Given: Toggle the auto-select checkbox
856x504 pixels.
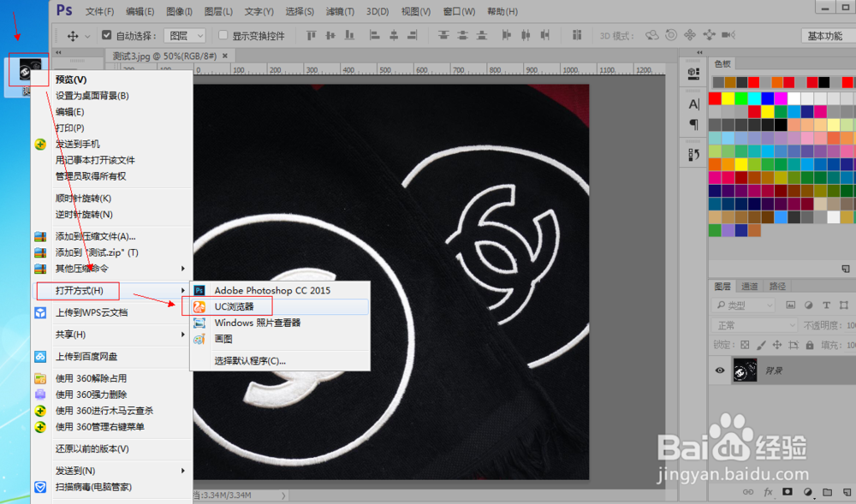Looking at the screenshot, I should point(106,35).
